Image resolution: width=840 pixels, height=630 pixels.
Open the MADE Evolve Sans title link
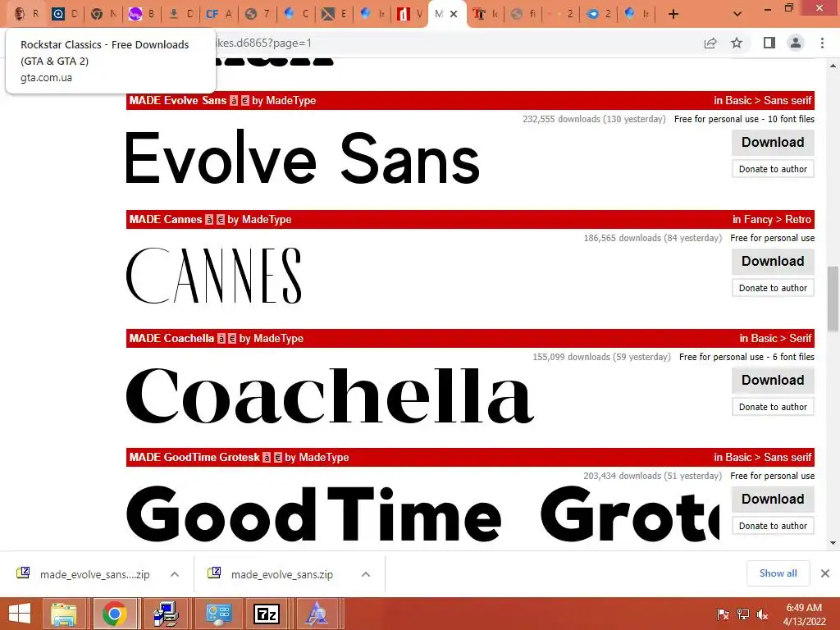pos(178,100)
